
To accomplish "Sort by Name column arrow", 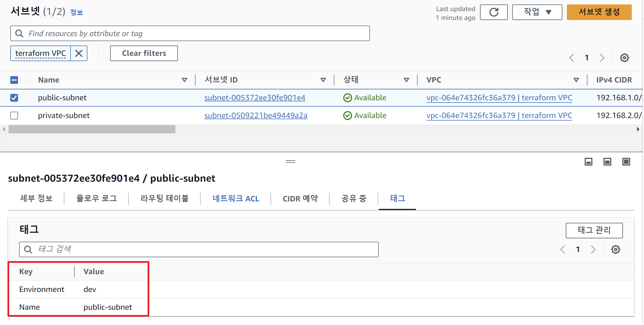I will (184, 80).
